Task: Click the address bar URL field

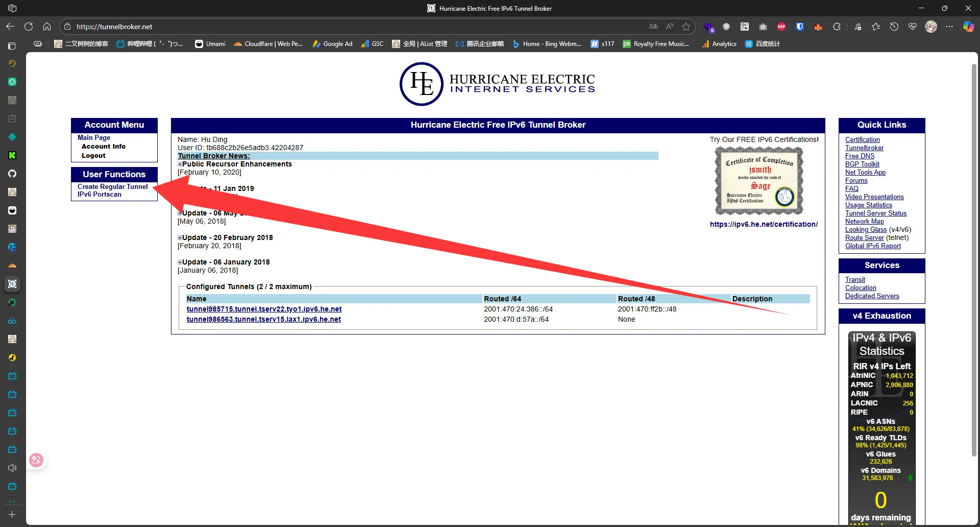Action: point(357,27)
